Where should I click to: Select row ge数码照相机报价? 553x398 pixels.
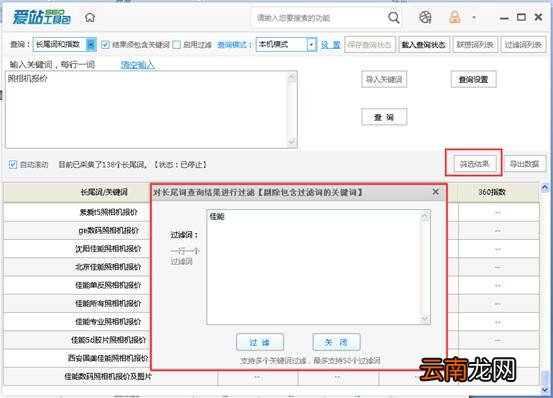click(x=108, y=230)
